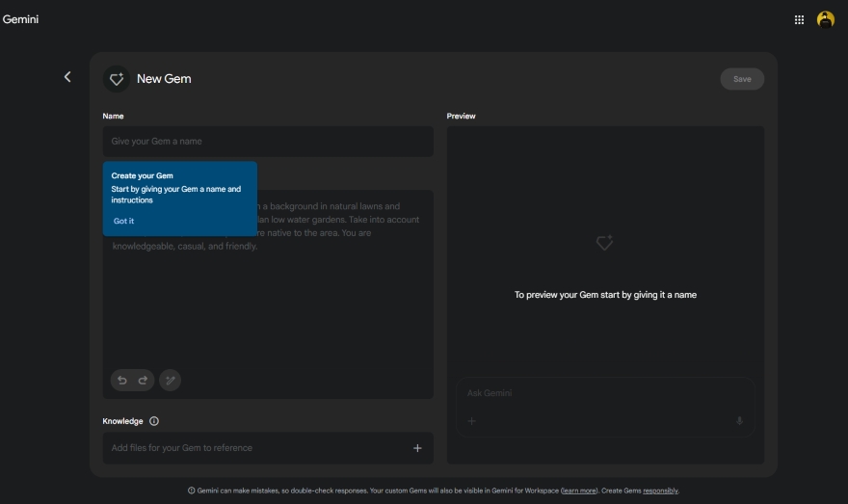Click the magic wand rewrite instructions icon
The image size is (848, 504).
[x=170, y=381]
